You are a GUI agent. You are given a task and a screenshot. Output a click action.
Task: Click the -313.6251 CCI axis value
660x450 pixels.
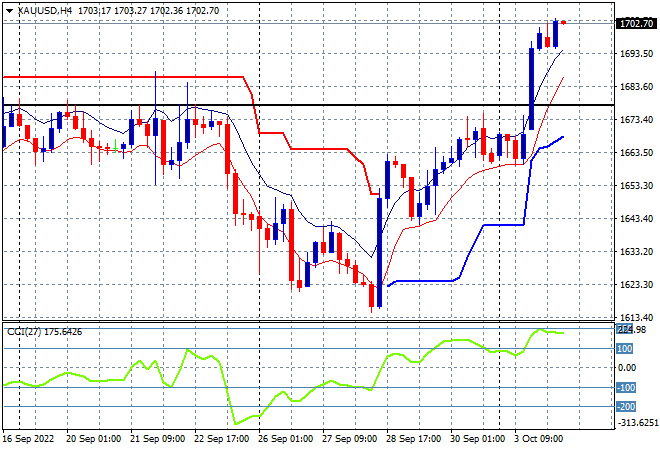637,422
